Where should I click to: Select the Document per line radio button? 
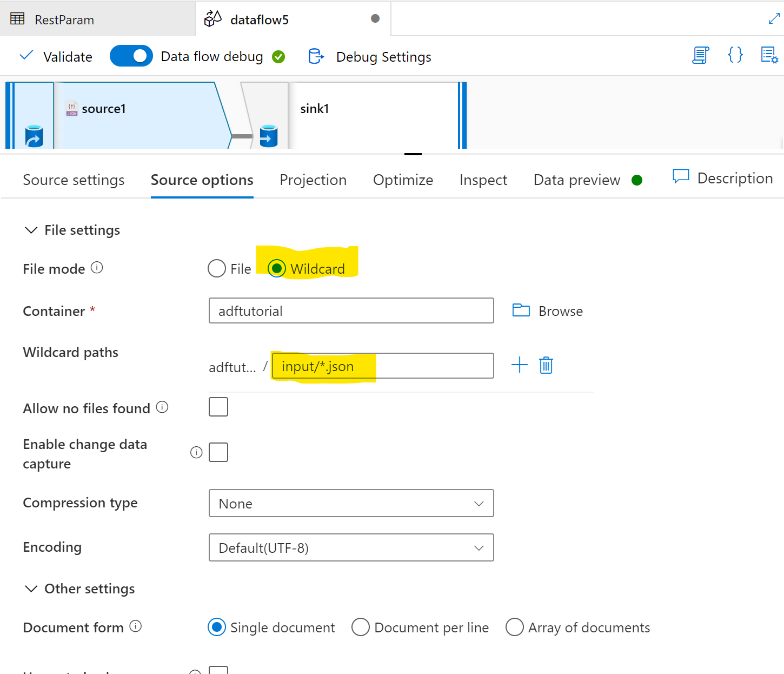pyautogui.click(x=360, y=627)
